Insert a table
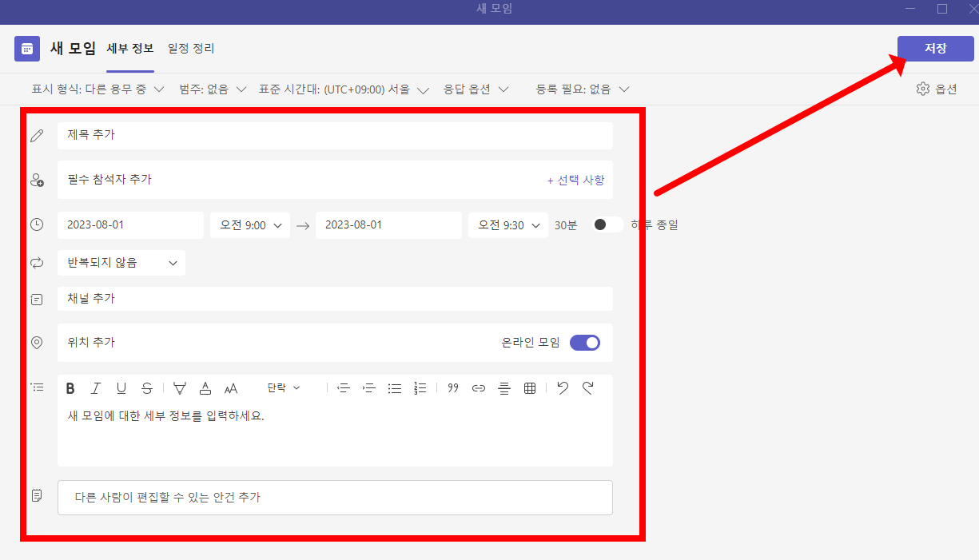979x560 pixels. coord(530,388)
